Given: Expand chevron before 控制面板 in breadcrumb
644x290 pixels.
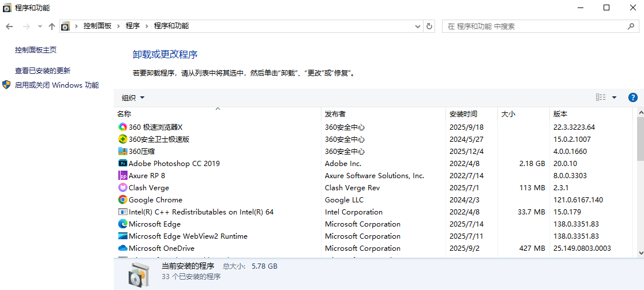Looking at the screenshot, I should click(76, 27).
